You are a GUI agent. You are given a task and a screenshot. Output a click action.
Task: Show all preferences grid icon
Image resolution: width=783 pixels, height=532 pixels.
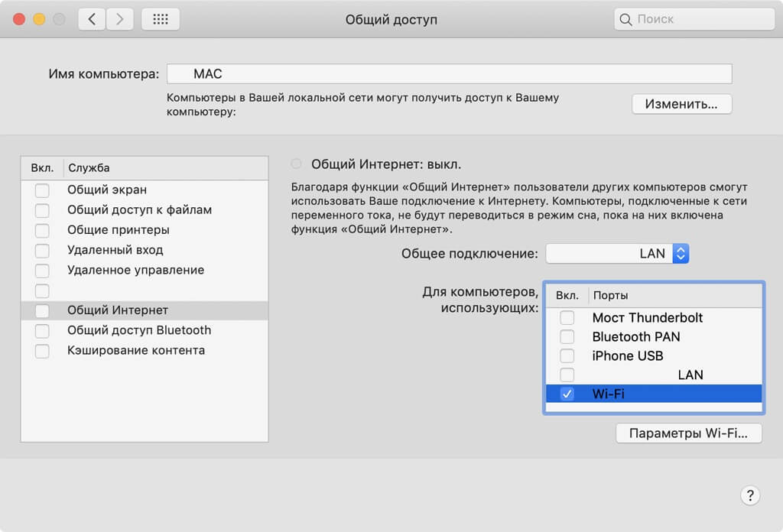[x=161, y=19]
